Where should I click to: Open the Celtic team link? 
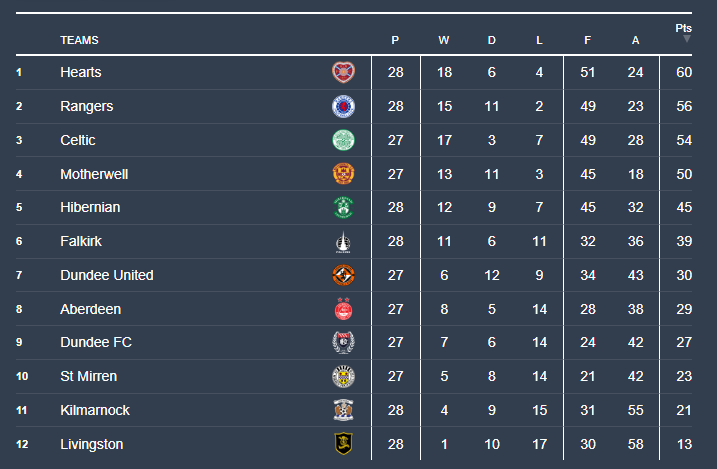point(78,140)
